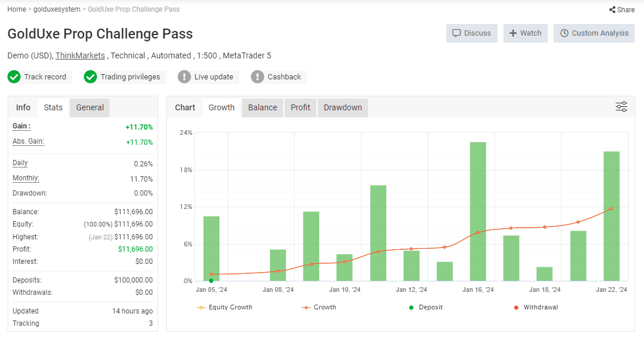Click the Drawdown value 0.00%
Screen dimensions: 644x338
click(x=143, y=193)
